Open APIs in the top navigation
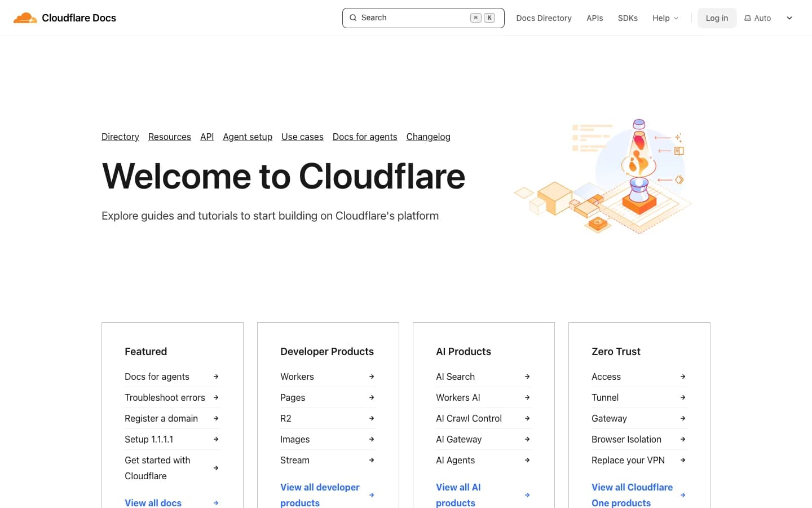The image size is (812, 508). click(594, 18)
